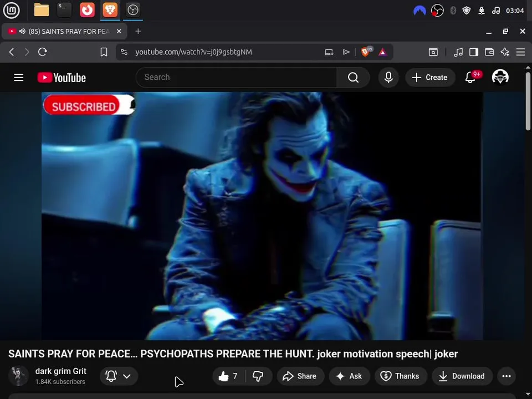Select the SAINTS PRAY FOR PEACE tab
This screenshot has width=532, height=399.
(x=64, y=32)
